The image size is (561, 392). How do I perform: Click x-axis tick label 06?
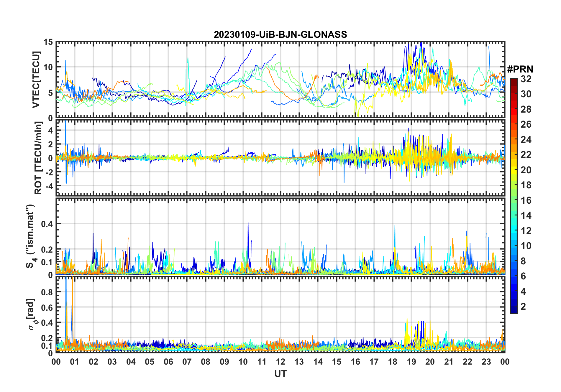coord(168,362)
